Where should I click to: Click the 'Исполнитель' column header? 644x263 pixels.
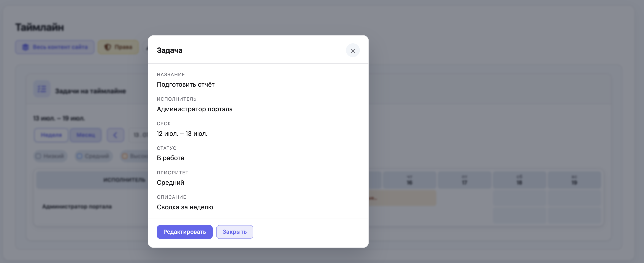(x=124, y=180)
